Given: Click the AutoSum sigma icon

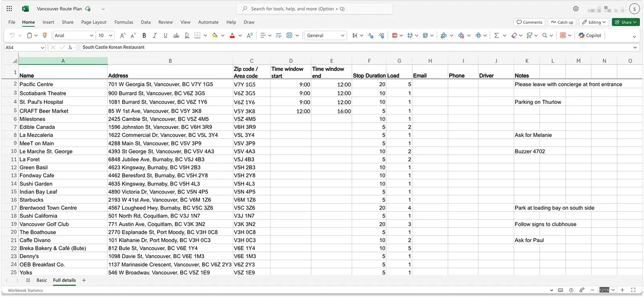Looking at the screenshot, I should 497,35.
